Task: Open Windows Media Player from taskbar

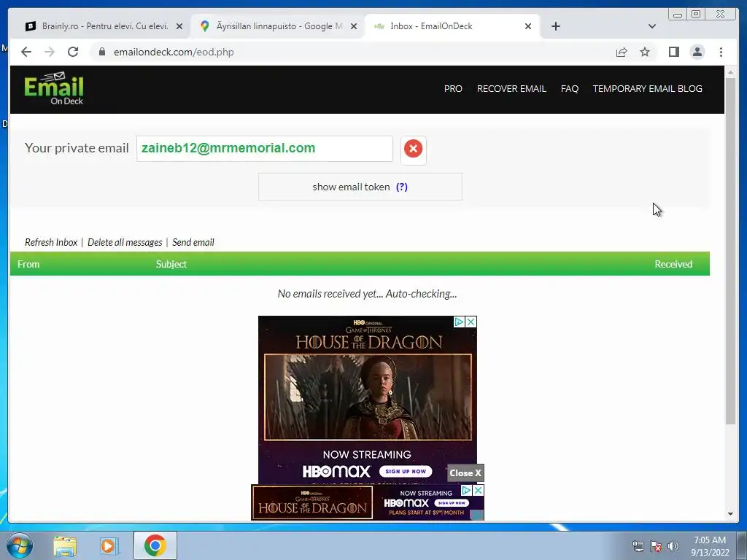Action: [109, 546]
